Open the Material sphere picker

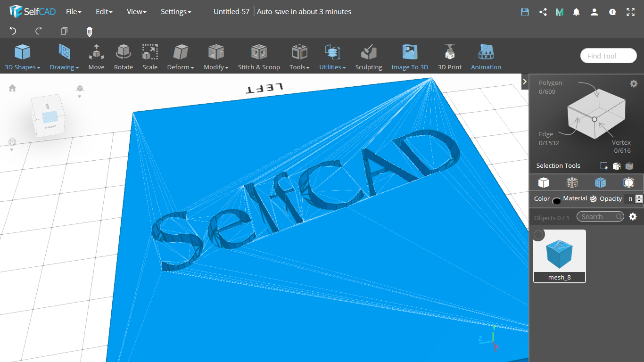pos(593,199)
